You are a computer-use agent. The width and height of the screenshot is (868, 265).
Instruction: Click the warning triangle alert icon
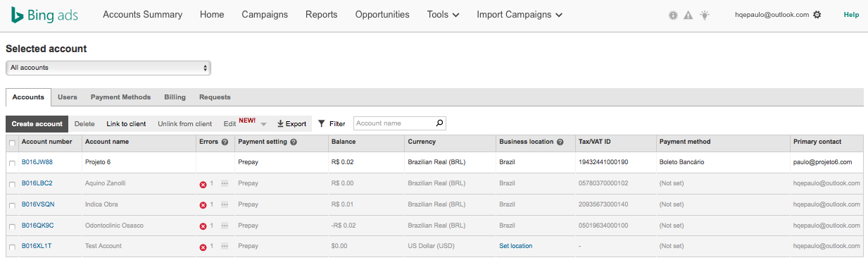pos(688,15)
